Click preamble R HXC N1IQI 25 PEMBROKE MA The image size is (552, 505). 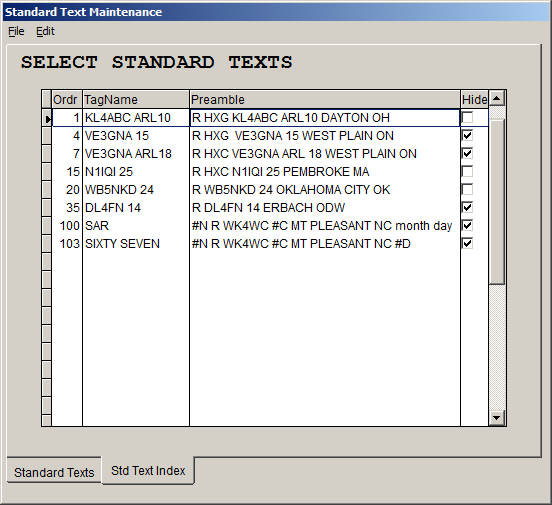[325, 172]
